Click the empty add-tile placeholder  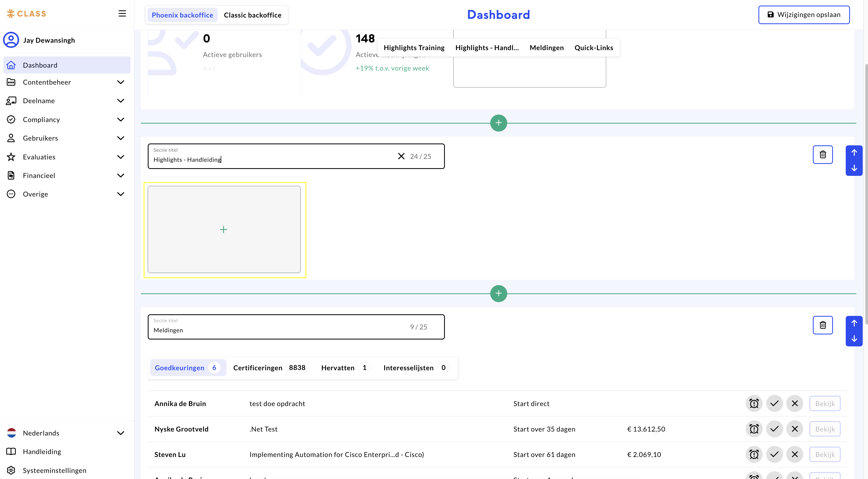224,230
